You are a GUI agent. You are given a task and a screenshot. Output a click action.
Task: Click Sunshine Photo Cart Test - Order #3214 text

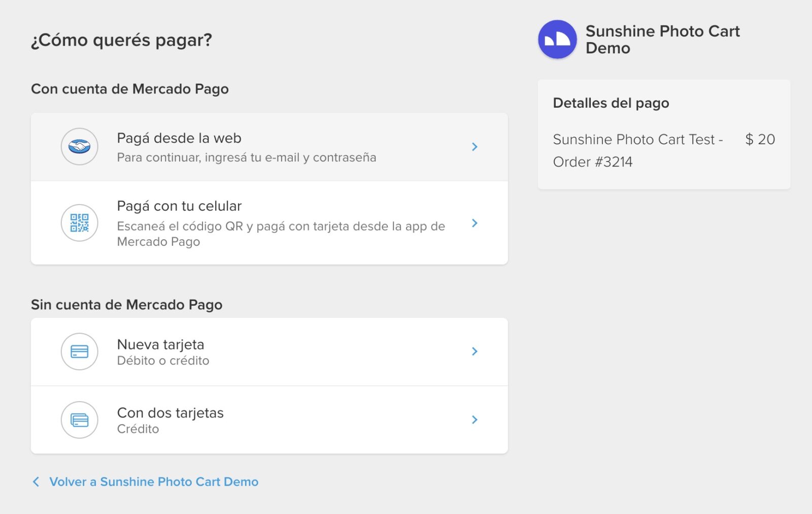[x=638, y=150]
